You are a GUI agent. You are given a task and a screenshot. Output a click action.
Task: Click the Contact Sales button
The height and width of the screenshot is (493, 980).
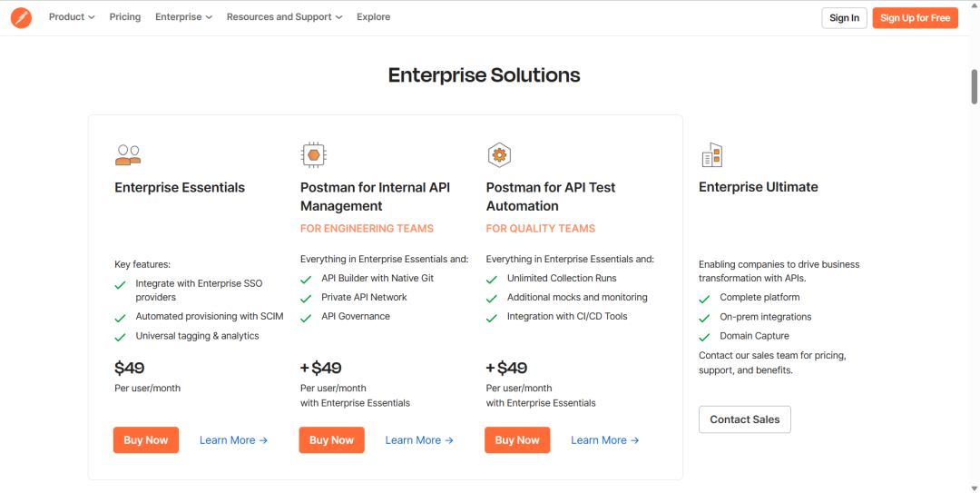click(x=745, y=419)
